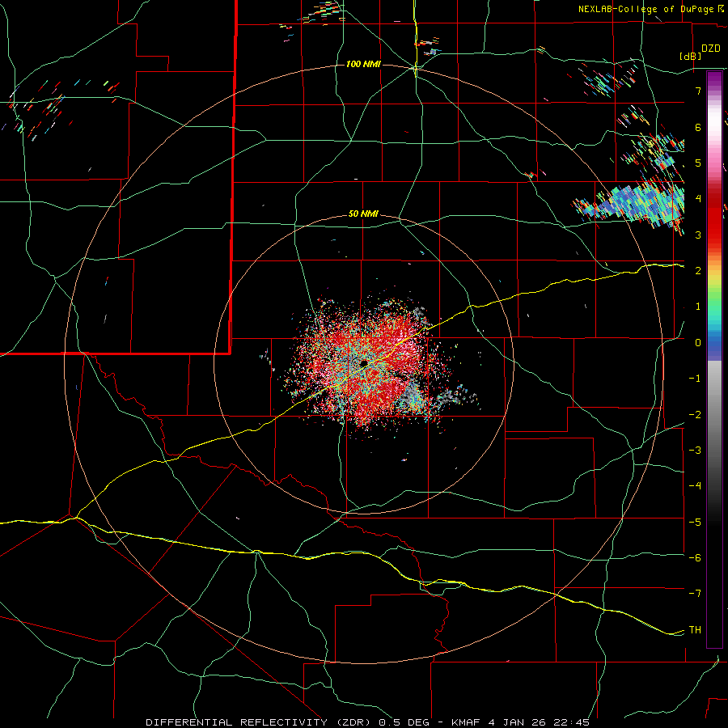Viewport: 728px width, 728px height.
Task: Click the differential reflectivity caption at bottom
Action: coord(367,722)
